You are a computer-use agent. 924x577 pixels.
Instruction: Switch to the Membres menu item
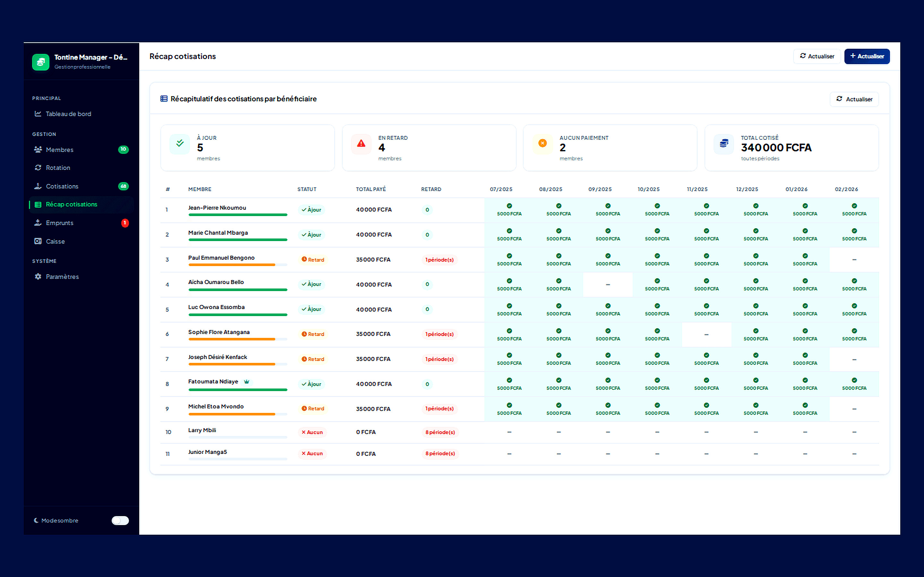[60, 149]
